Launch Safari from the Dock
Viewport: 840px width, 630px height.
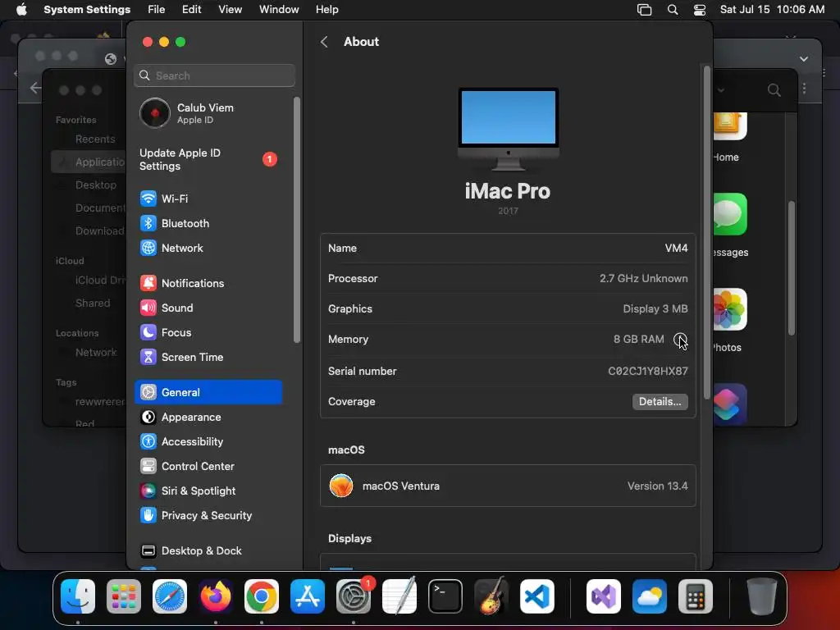coord(170,596)
